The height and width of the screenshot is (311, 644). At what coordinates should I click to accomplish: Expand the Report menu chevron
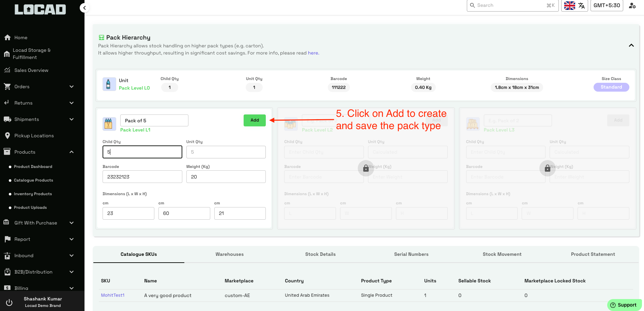[72, 239]
